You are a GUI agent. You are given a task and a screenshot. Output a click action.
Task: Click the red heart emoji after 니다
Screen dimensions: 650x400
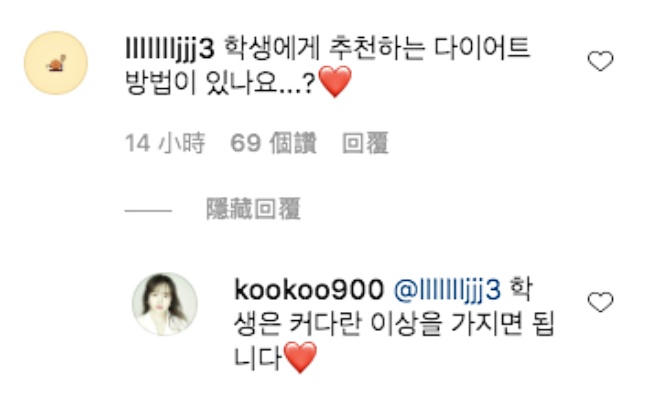coord(301,357)
